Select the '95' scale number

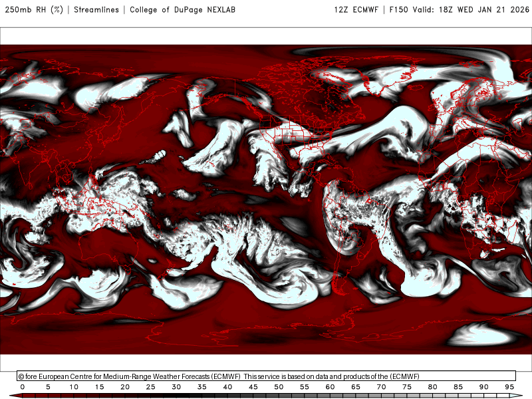click(x=509, y=387)
